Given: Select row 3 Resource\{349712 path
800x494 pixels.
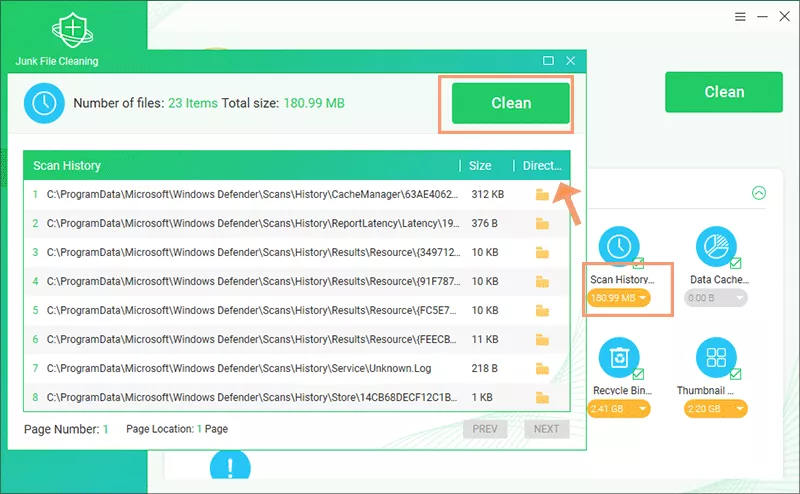Looking at the screenshot, I should click(254, 253).
